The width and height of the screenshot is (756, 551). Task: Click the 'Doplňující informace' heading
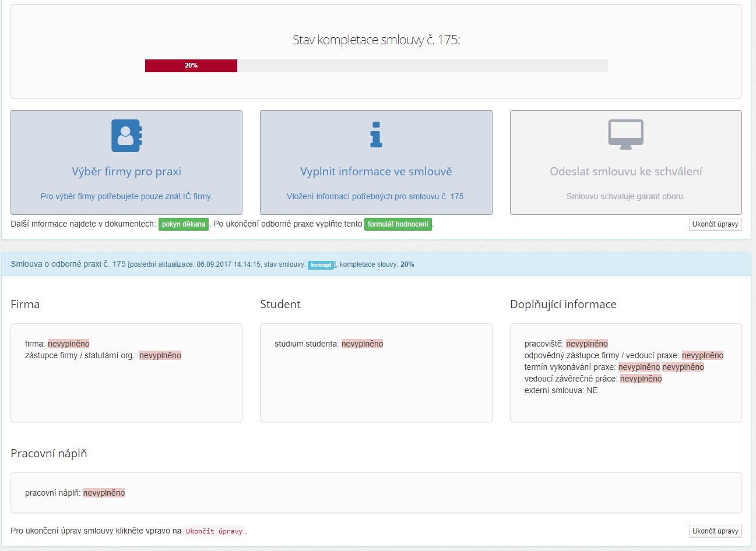[x=563, y=304]
